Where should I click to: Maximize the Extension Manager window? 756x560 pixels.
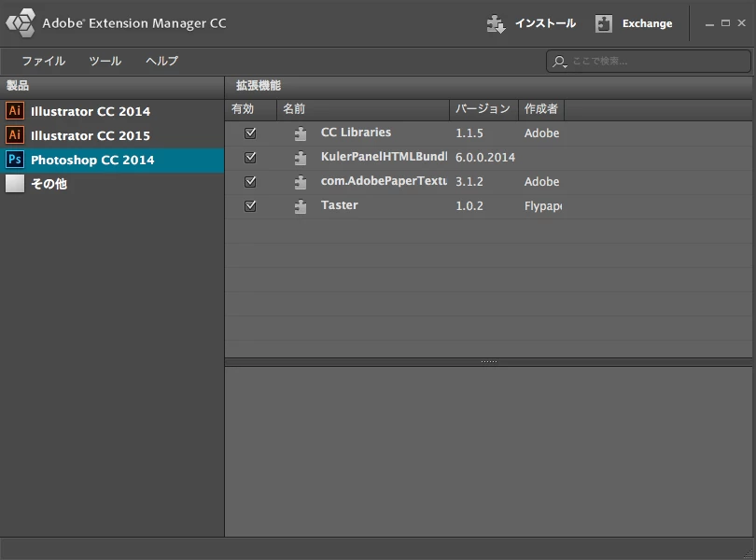point(725,23)
